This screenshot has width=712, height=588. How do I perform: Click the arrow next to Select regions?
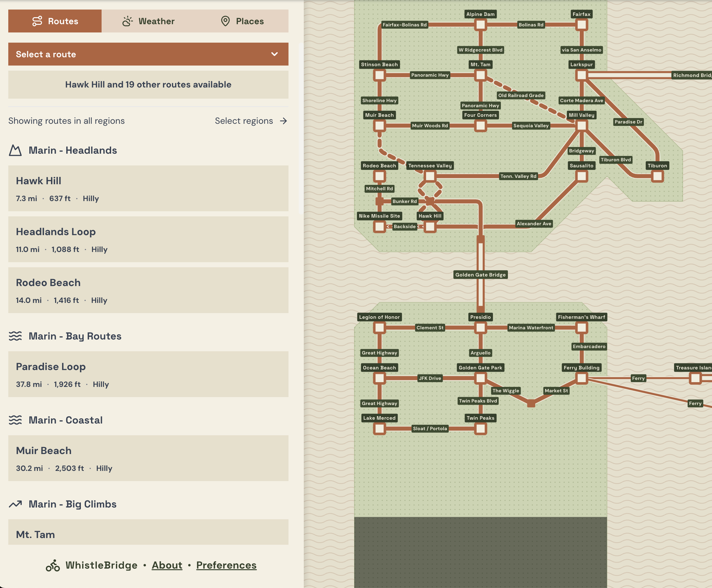pos(283,121)
